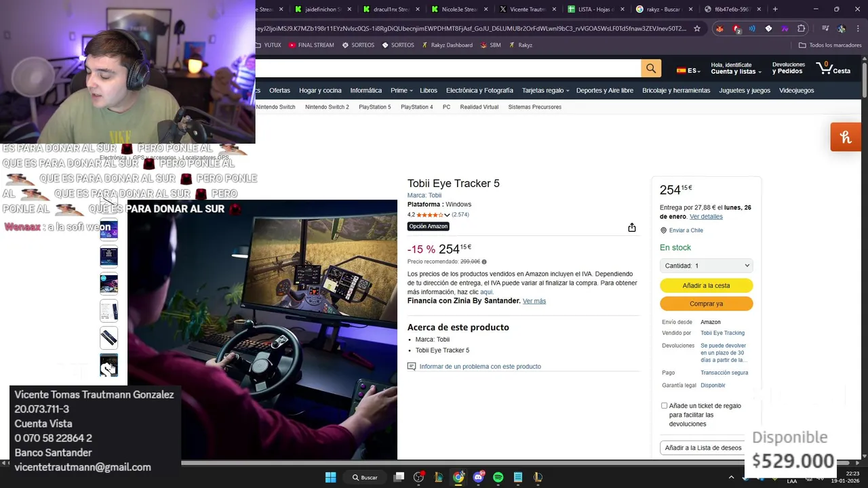
Task: Click 'Informar de un problema con este producto'
Action: [x=480, y=367]
